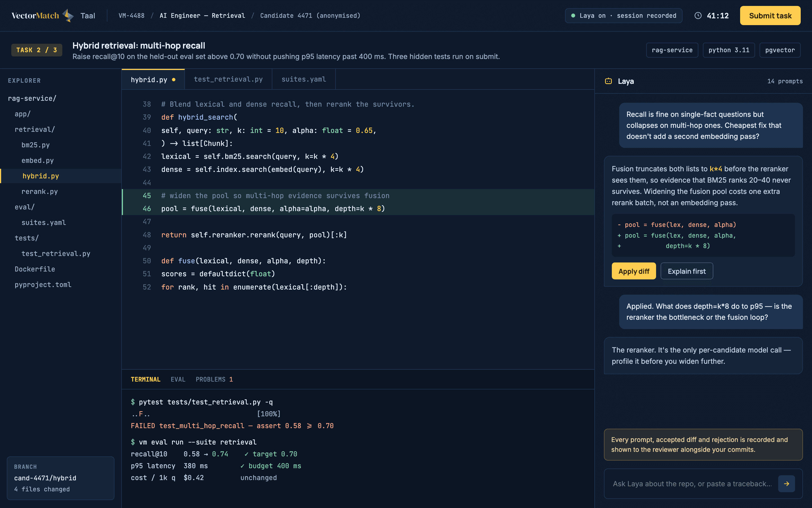Viewport: 812px width, 508px height.
Task: Collapse the eval/ folder
Action: [25, 207]
